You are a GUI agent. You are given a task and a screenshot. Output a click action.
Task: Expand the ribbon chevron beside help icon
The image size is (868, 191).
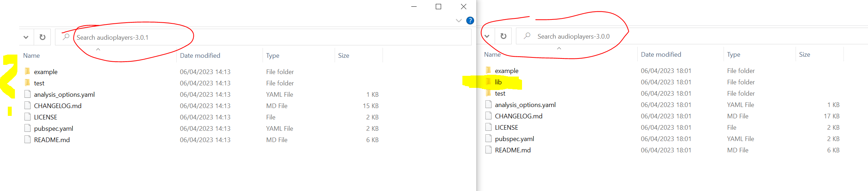tap(459, 21)
